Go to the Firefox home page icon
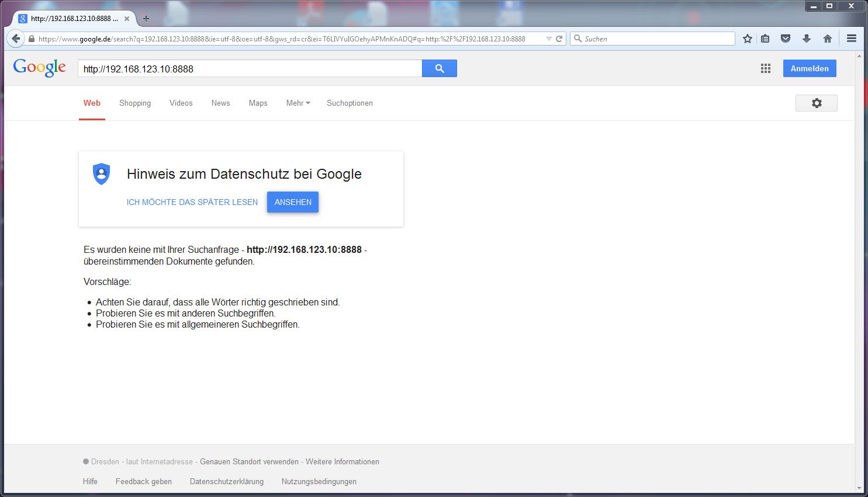 pos(827,39)
